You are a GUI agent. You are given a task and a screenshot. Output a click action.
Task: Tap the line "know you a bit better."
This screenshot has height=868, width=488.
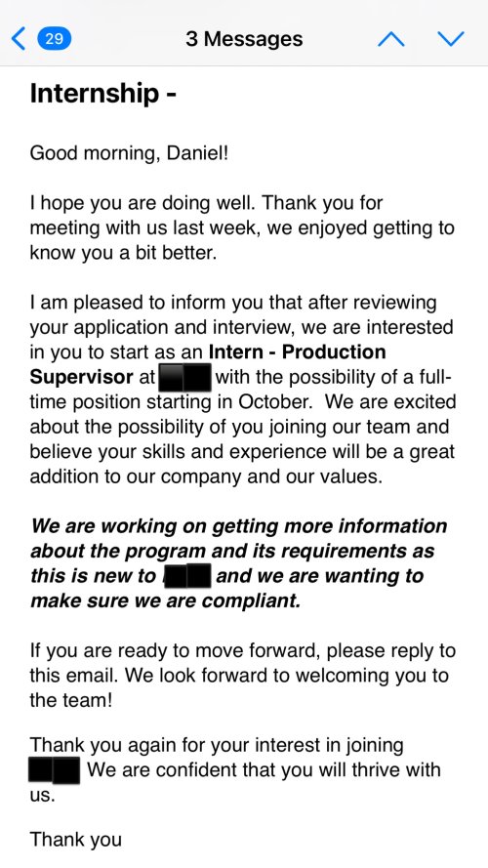point(123,253)
